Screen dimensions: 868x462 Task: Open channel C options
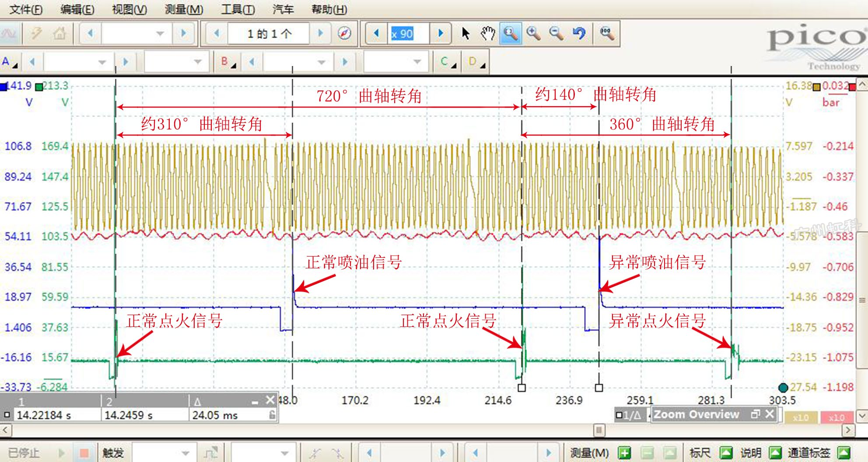(448, 62)
